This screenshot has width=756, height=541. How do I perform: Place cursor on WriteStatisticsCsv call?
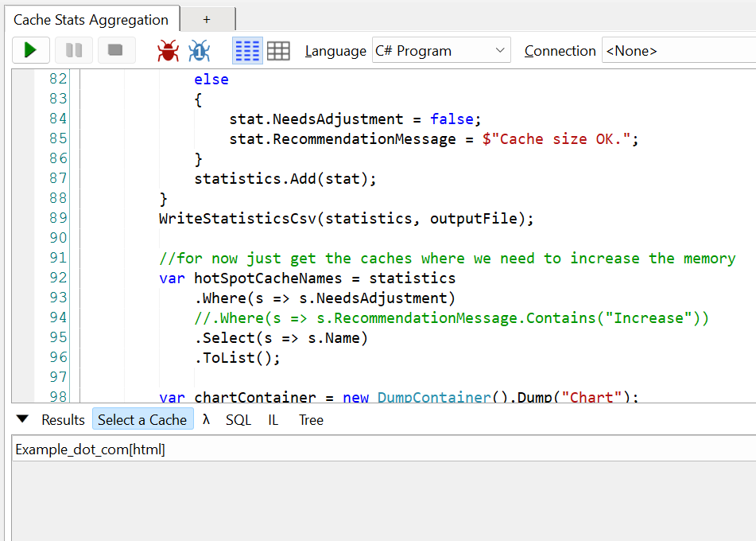coord(346,219)
